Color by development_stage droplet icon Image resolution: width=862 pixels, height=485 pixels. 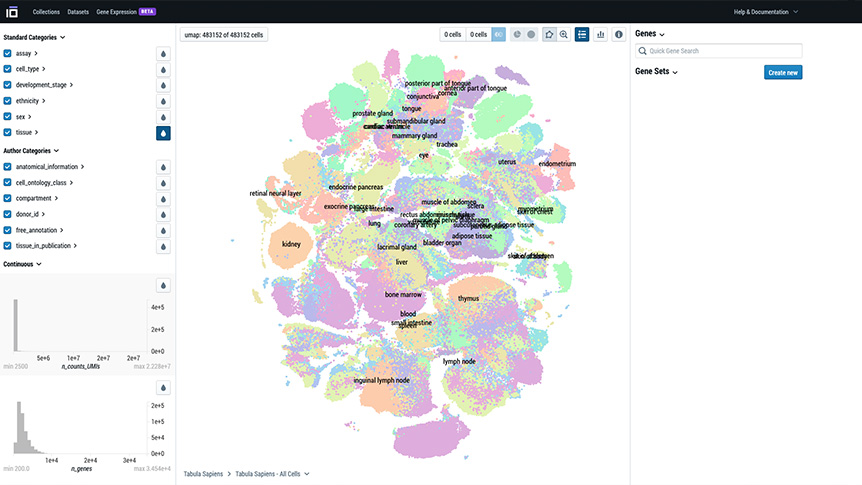pos(163,86)
